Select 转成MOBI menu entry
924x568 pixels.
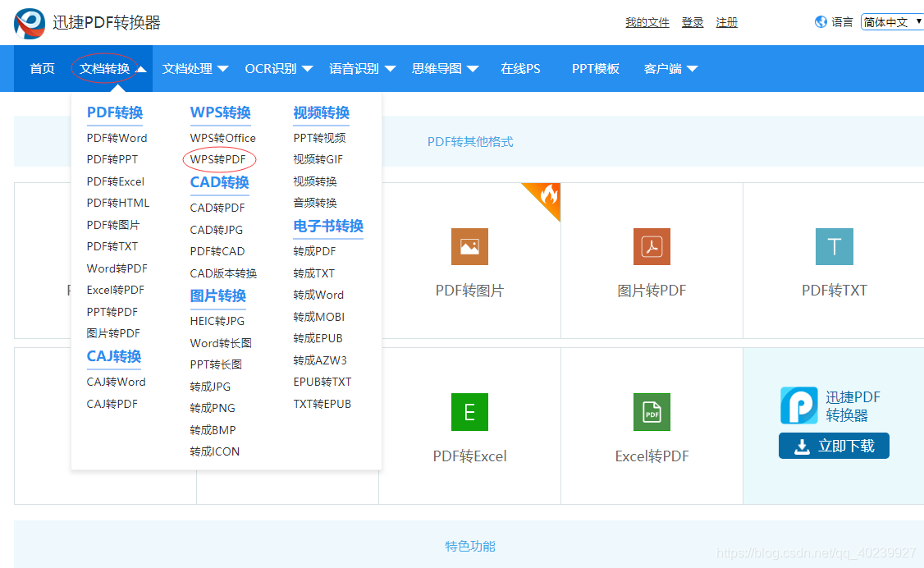click(x=318, y=317)
